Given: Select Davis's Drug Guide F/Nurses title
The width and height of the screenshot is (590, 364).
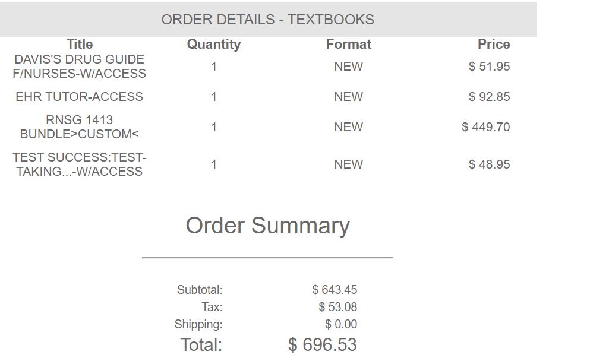Looking at the screenshot, I should click(x=80, y=66).
